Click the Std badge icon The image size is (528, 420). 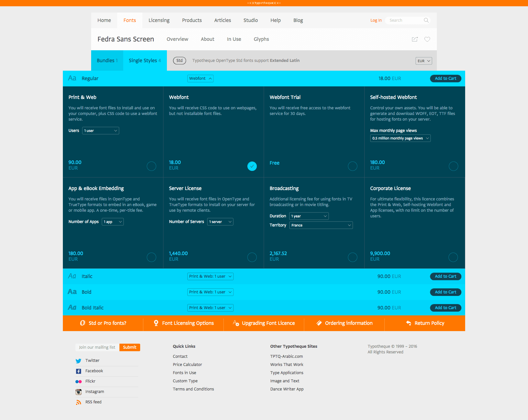(x=179, y=61)
